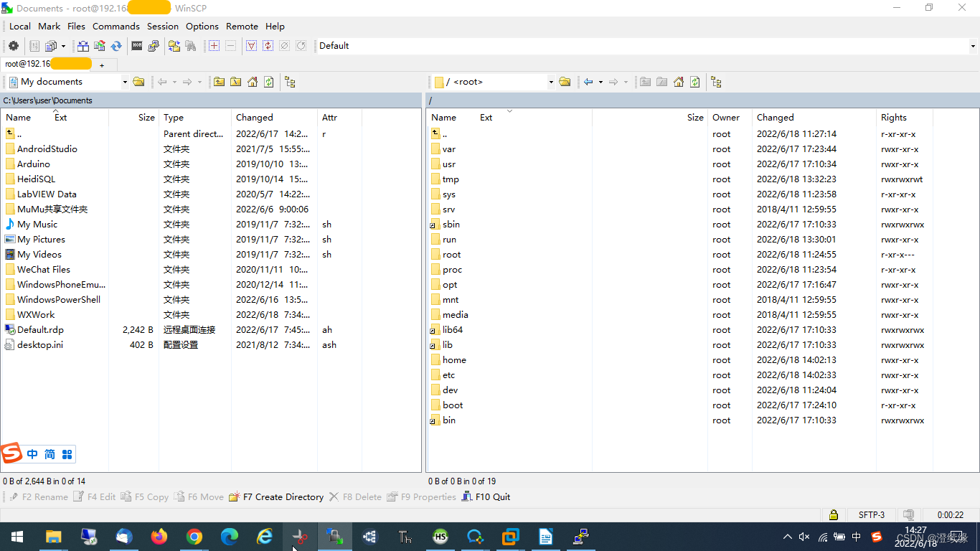
Task: Click the red triangle Invert Selection icon
Action: [x=251, y=46]
